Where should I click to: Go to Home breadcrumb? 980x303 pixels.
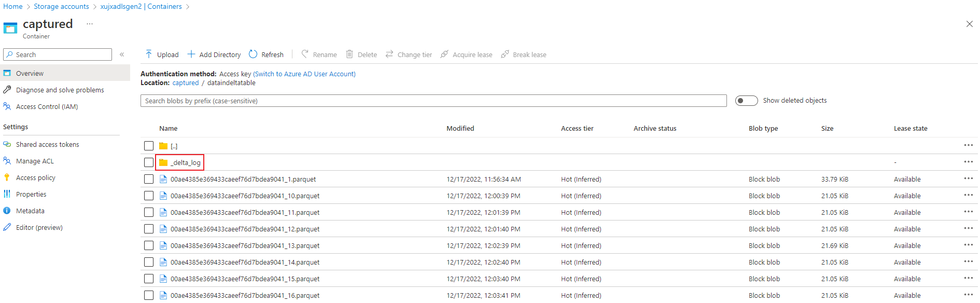(x=13, y=6)
